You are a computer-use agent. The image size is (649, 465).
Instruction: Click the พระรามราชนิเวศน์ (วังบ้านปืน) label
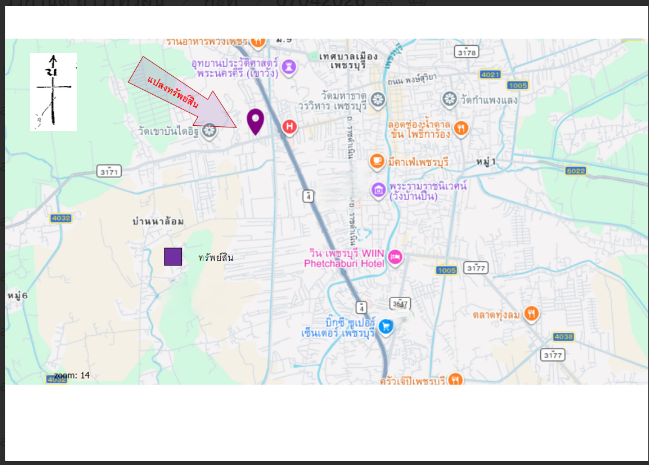pyautogui.click(x=428, y=191)
